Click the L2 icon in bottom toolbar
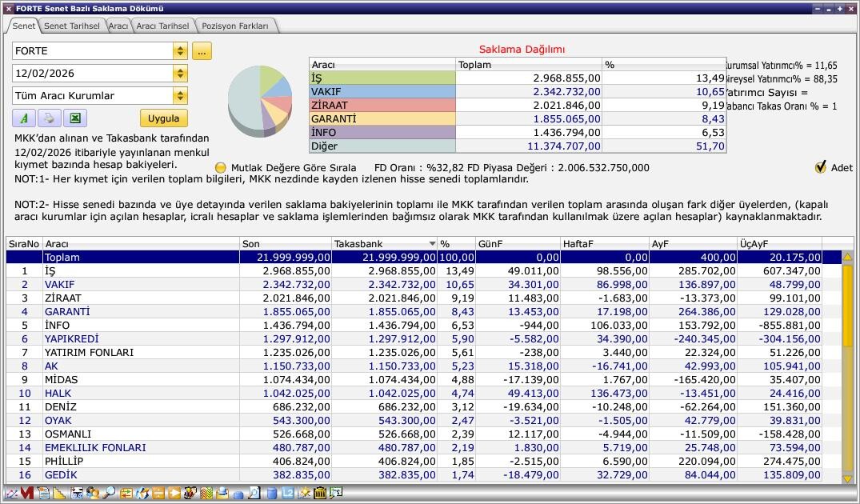Image resolution: width=860 pixels, height=504 pixels. [286, 494]
